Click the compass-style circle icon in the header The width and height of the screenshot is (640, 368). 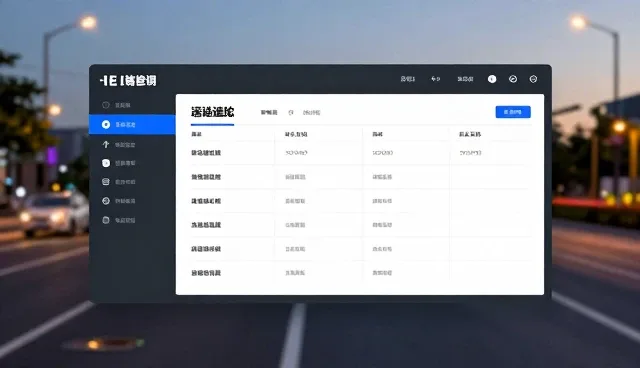(x=513, y=79)
